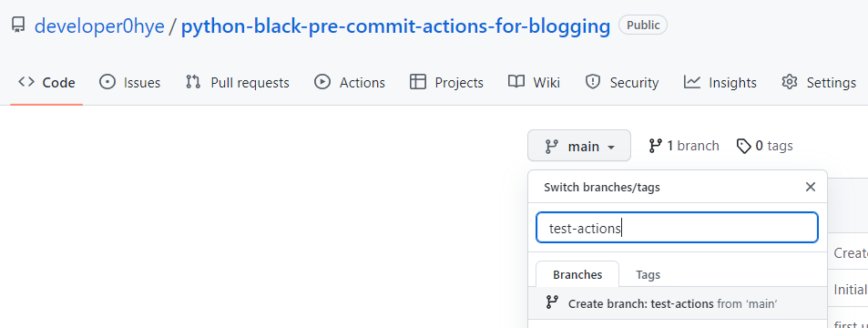Click the branch name filter field

677,228
